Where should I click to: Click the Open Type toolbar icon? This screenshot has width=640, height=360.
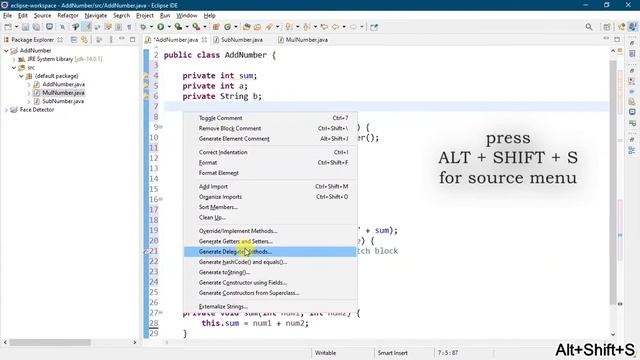(x=246, y=27)
